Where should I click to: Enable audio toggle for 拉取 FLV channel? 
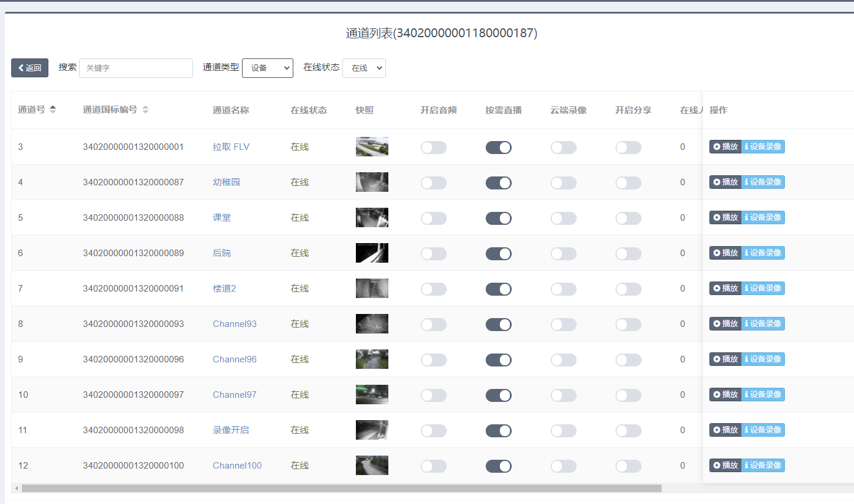(433, 148)
